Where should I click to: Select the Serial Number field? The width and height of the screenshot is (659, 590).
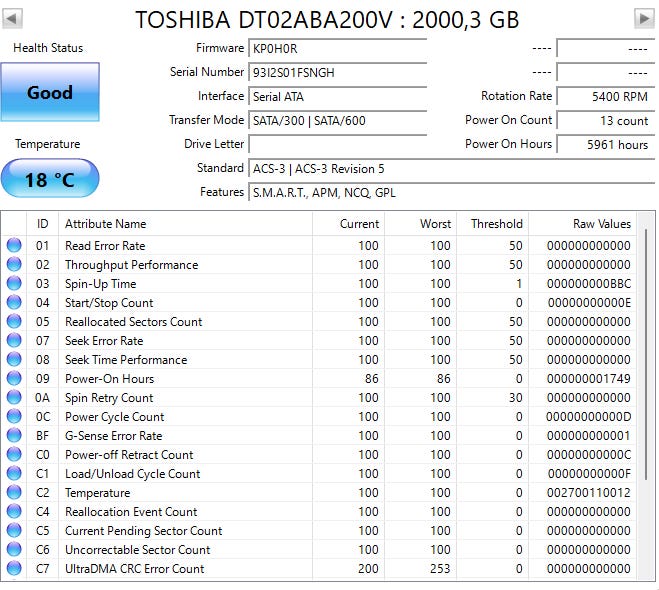[338, 73]
